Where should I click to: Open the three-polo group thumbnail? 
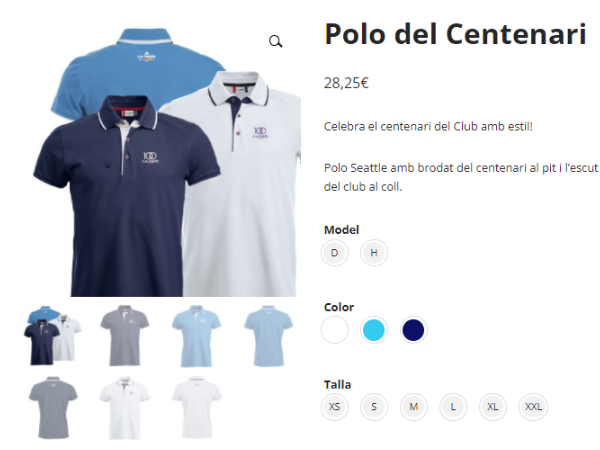pyautogui.click(x=52, y=335)
